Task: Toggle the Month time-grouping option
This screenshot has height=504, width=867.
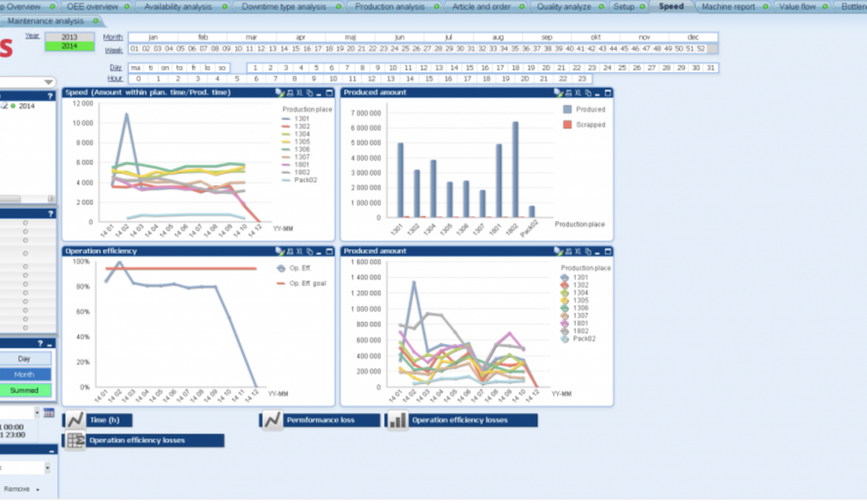Action: click(24, 375)
